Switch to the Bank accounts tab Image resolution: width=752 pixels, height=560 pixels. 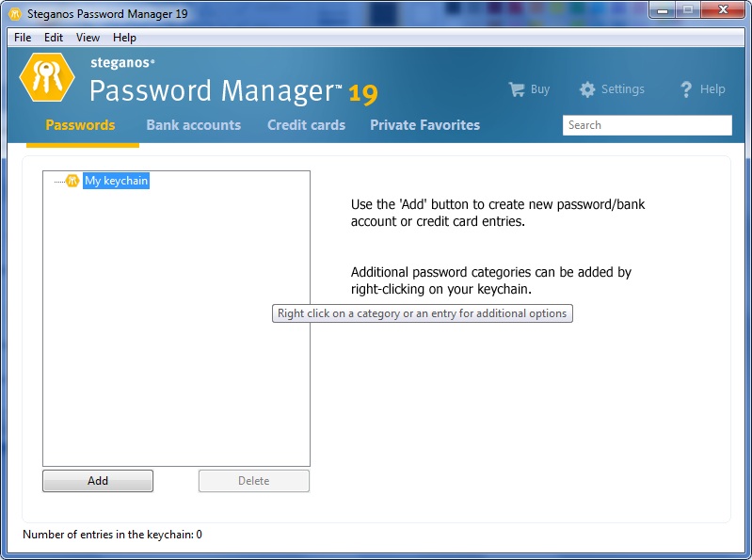click(x=194, y=125)
